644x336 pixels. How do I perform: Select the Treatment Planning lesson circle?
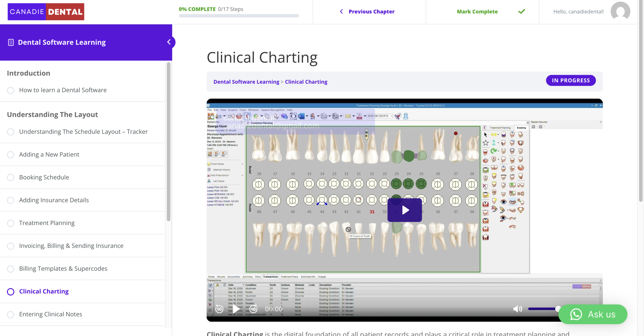click(x=11, y=223)
